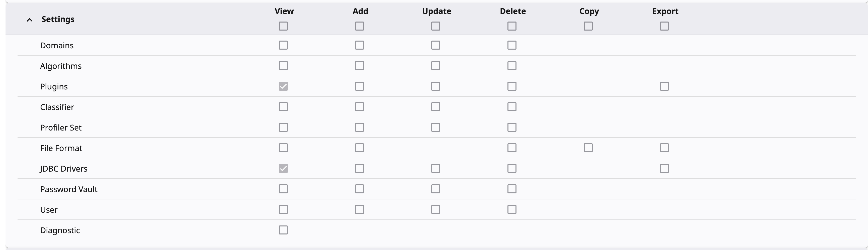Enable Update permission for Classifier

[x=436, y=107]
